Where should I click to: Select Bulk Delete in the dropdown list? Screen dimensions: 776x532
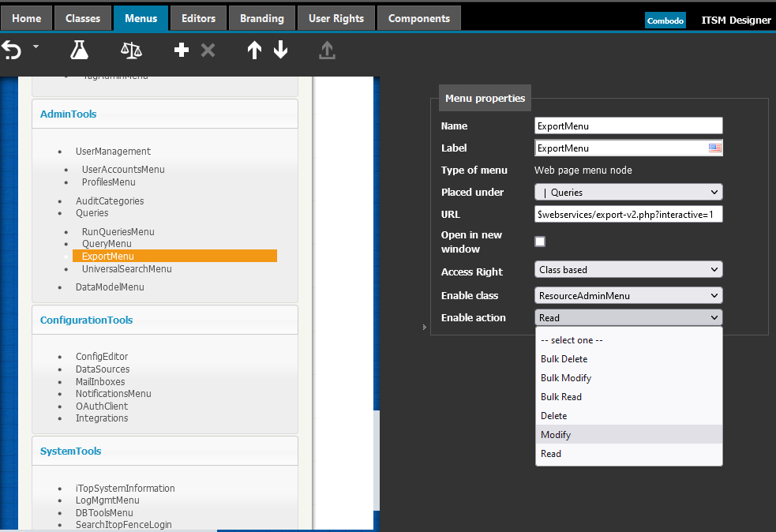564,359
